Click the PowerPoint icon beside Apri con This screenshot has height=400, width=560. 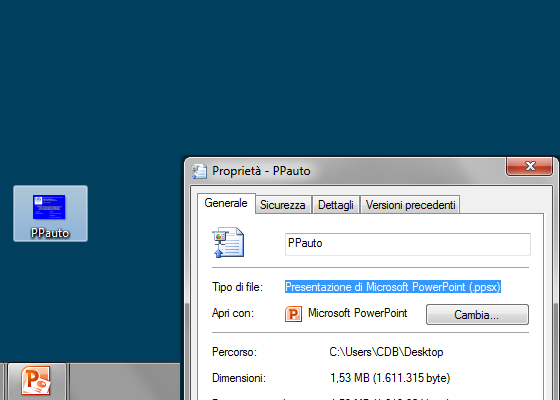pos(293,314)
